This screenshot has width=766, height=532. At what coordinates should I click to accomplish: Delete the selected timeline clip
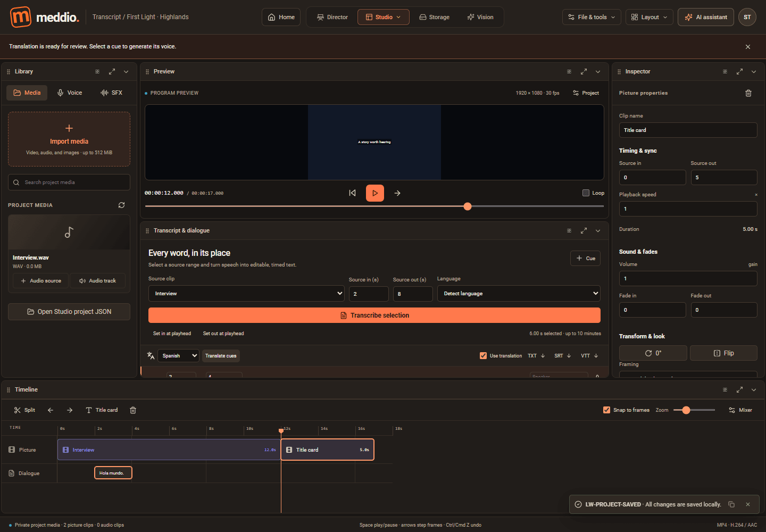(133, 410)
